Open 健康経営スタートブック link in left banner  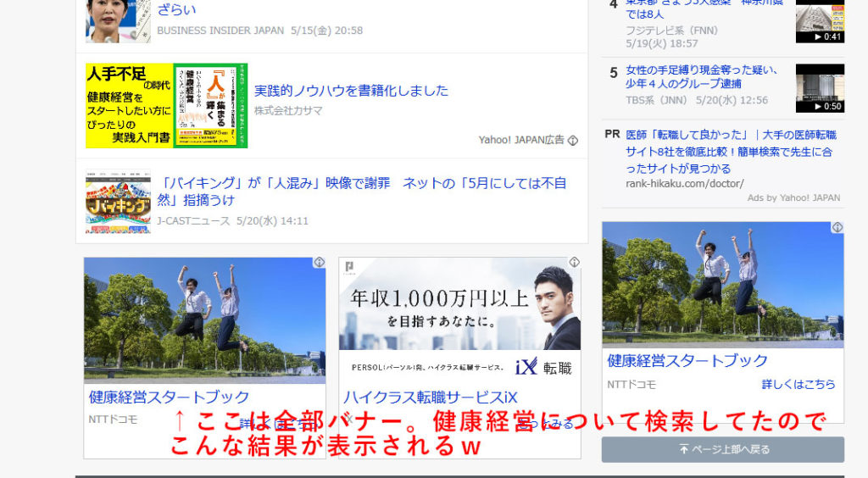point(170,397)
